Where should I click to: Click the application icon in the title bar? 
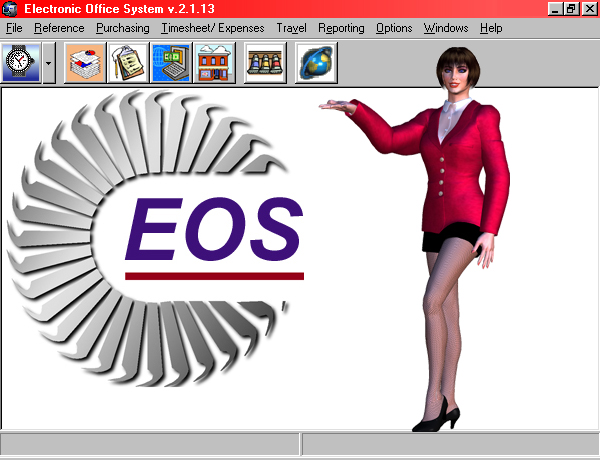10,9
